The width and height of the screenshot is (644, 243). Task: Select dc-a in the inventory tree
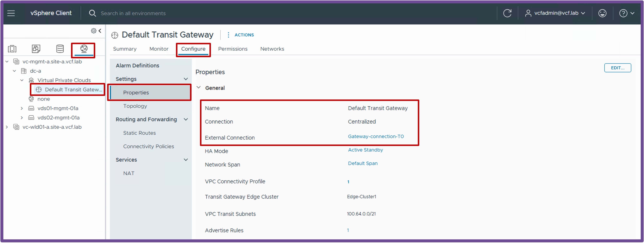pos(35,71)
